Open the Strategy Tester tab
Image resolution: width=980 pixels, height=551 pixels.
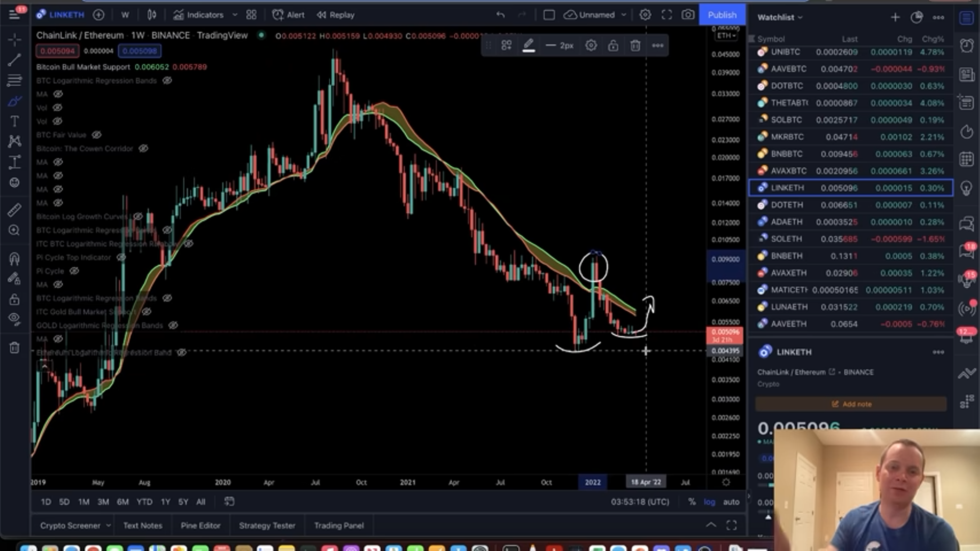(x=267, y=525)
